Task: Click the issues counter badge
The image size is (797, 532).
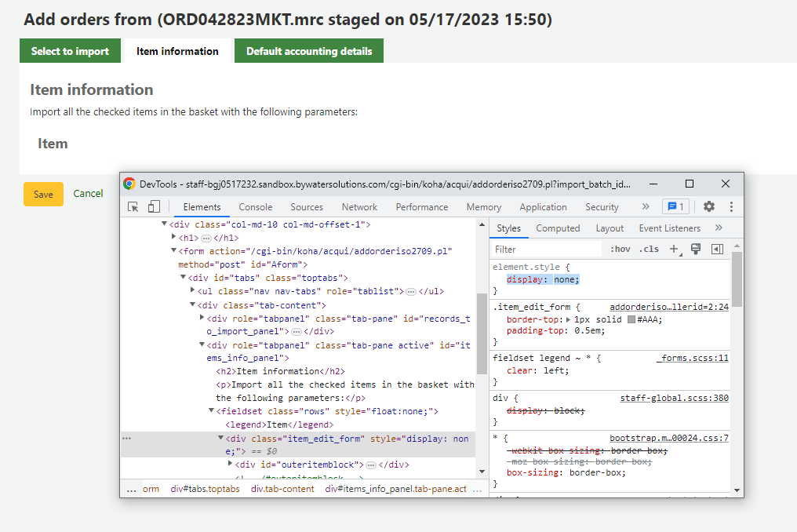Action: [675, 207]
